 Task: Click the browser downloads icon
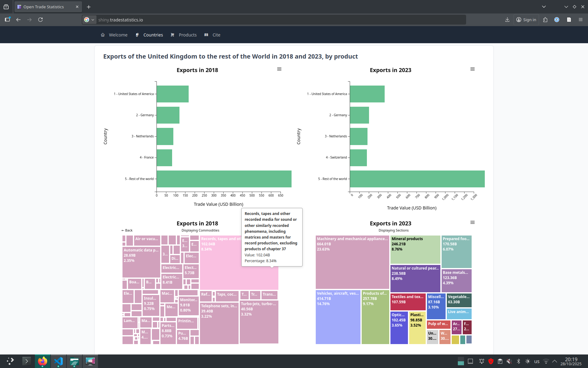tap(507, 20)
